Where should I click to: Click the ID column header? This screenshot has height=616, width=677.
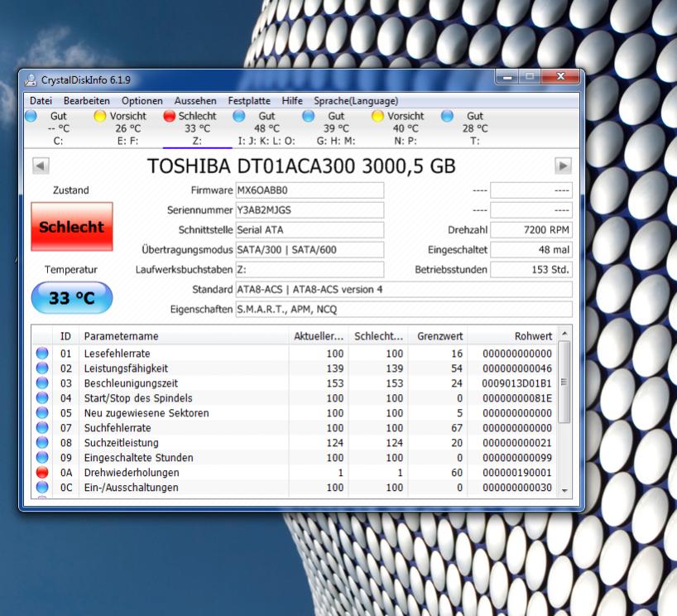[65, 336]
